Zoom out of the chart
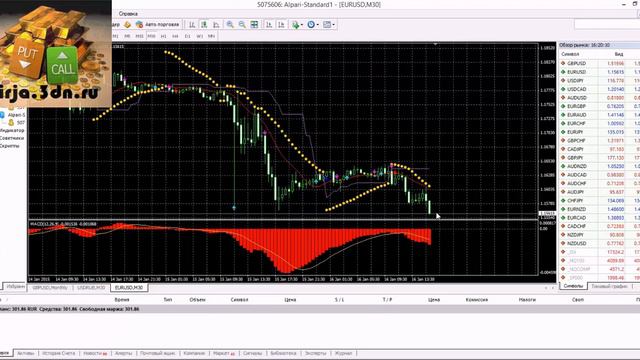Viewport: 640px width, 360px height. (x=242, y=24)
